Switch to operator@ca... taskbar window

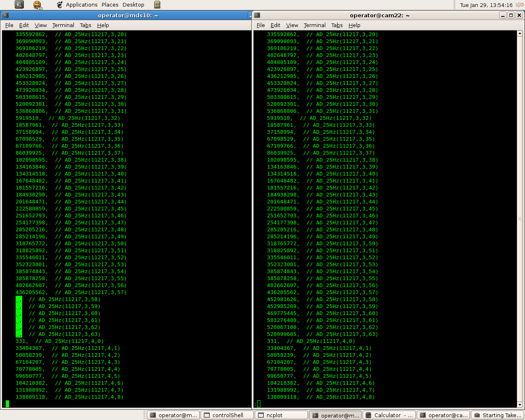[x=443, y=415]
